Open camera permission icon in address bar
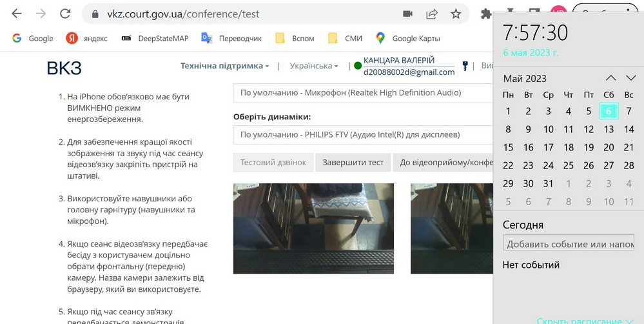The image size is (644, 324). coord(407,14)
